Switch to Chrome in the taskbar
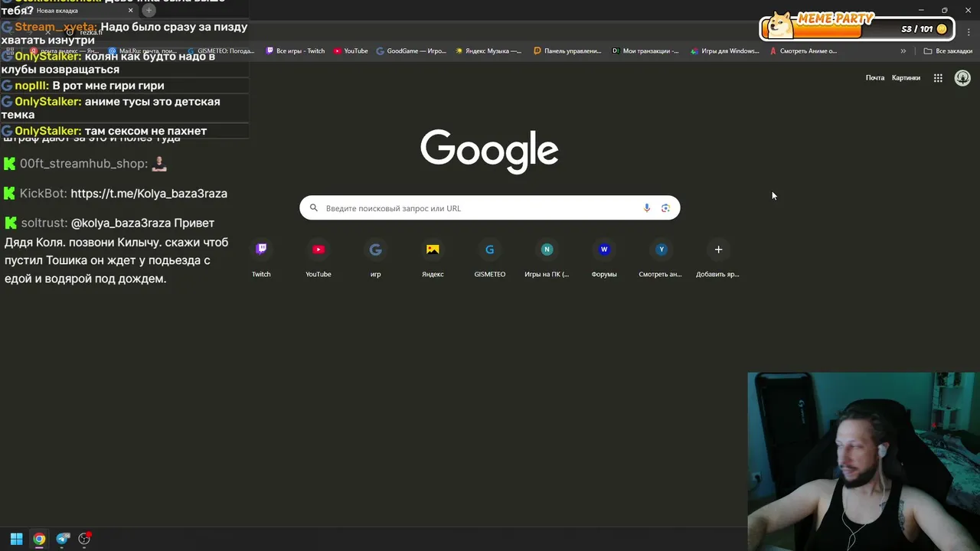The width and height of the screenshot is (980, 551). tap(39, 539)
